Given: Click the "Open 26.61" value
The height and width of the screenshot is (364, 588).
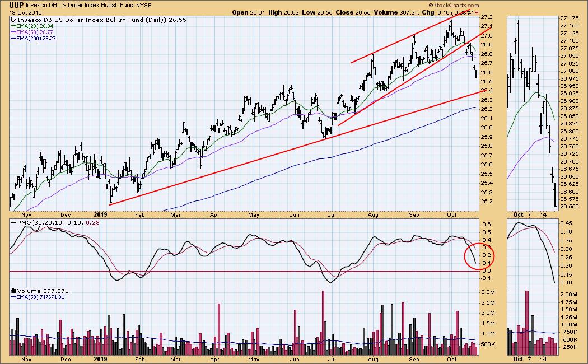Looking at the screenshot, I should pos(248,12).
